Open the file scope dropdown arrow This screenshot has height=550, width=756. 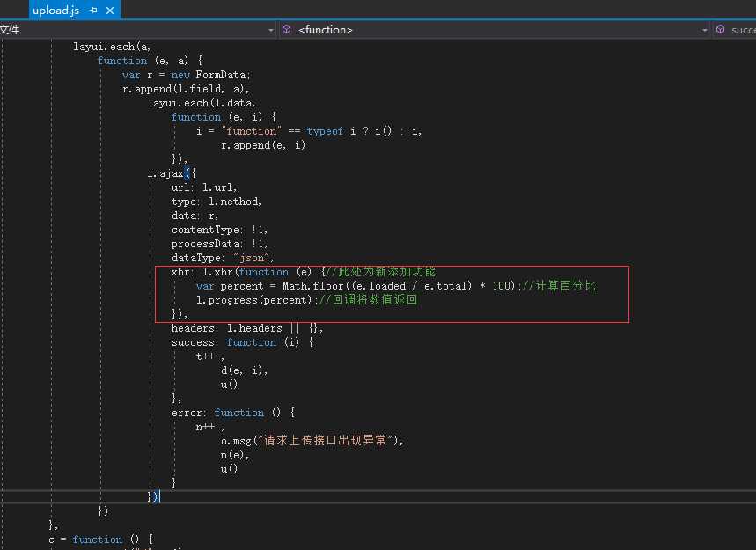270,30
